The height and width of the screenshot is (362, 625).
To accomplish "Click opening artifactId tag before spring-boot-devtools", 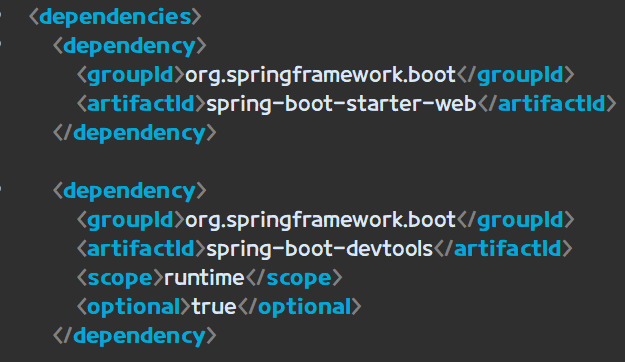I will pos(141,249).
